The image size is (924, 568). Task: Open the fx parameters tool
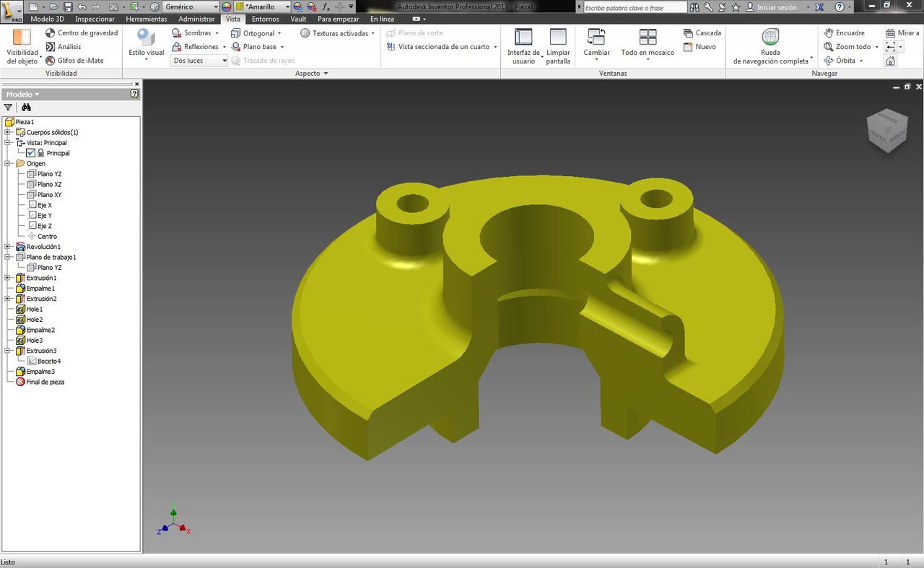click(326, 6)
